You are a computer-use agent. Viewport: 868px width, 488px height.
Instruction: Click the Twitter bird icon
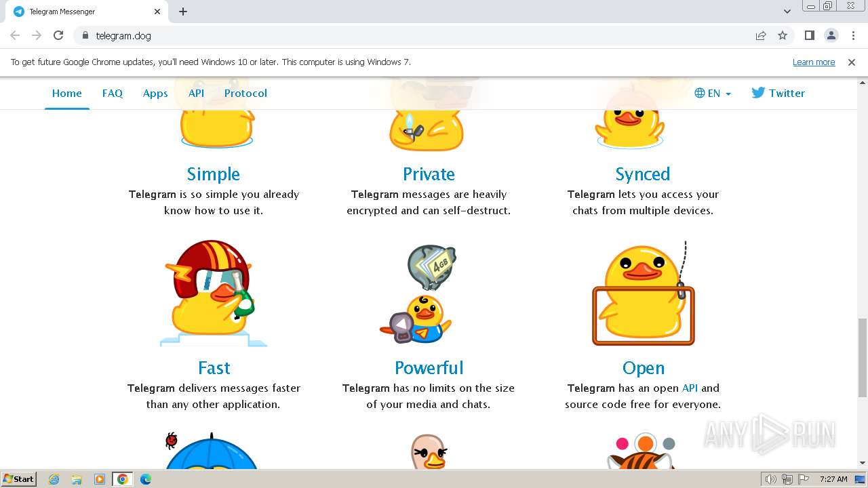click(x=758, y=93)
